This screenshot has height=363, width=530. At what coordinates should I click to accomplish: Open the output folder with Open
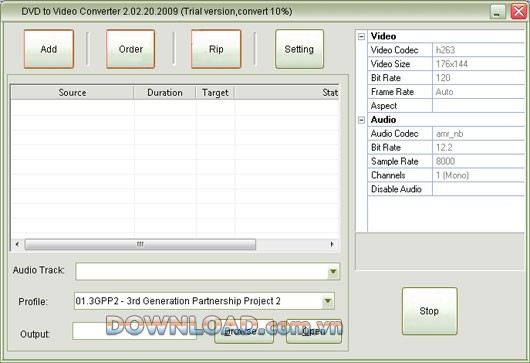pyautogui.click(x=314, y=332)
